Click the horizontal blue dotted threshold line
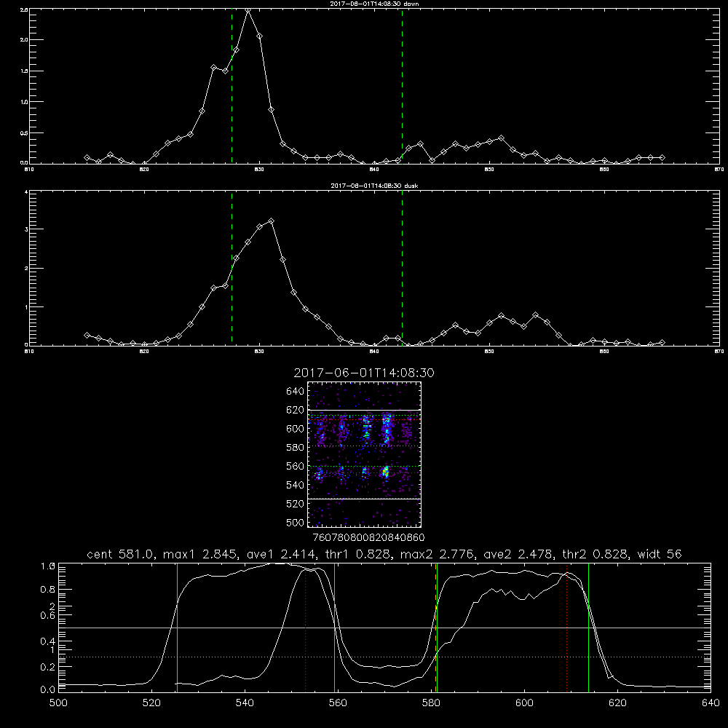The height and width of the screenshot is (728, 728). pyautogui.click(x=384, y=657)
